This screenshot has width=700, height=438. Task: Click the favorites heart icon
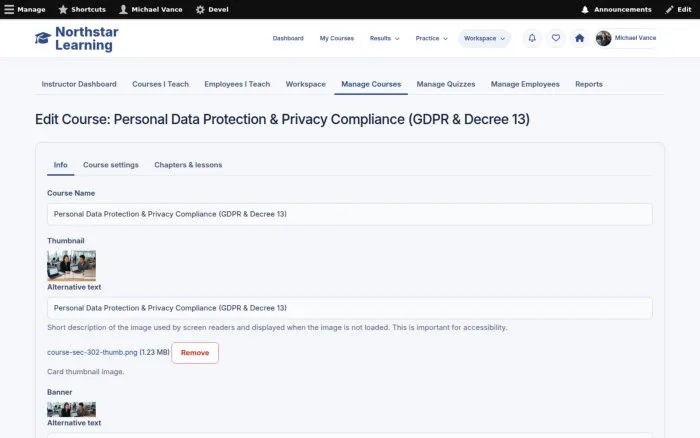(x=555, y=38)
